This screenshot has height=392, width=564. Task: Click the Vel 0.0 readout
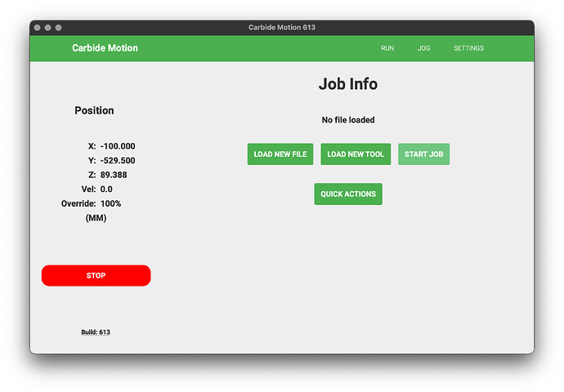coord(106,189)
